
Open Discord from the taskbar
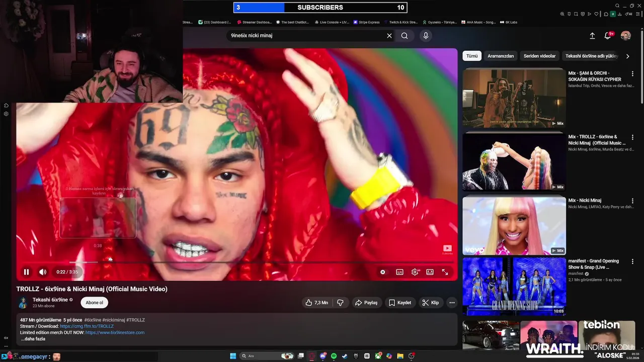pos(323,356)
